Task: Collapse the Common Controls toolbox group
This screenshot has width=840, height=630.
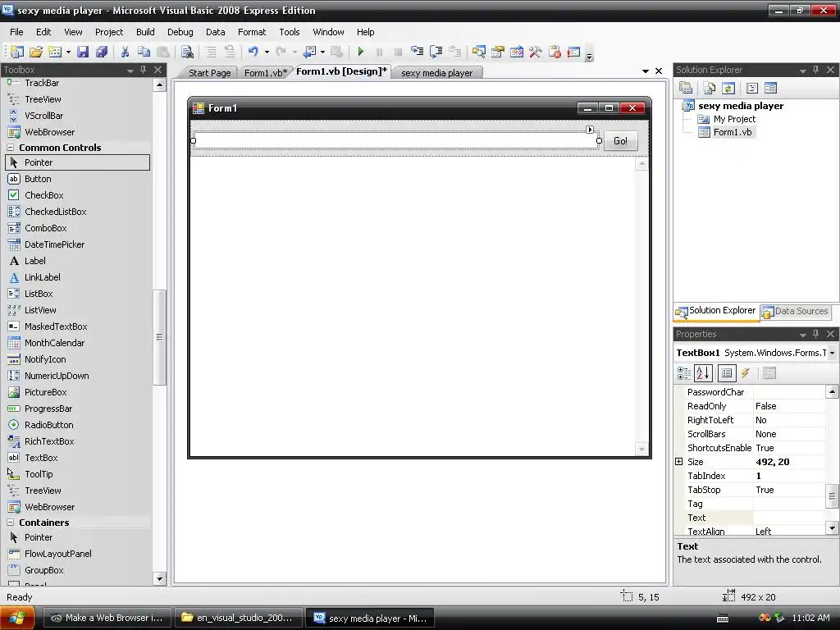Action: tap(10, 148)
